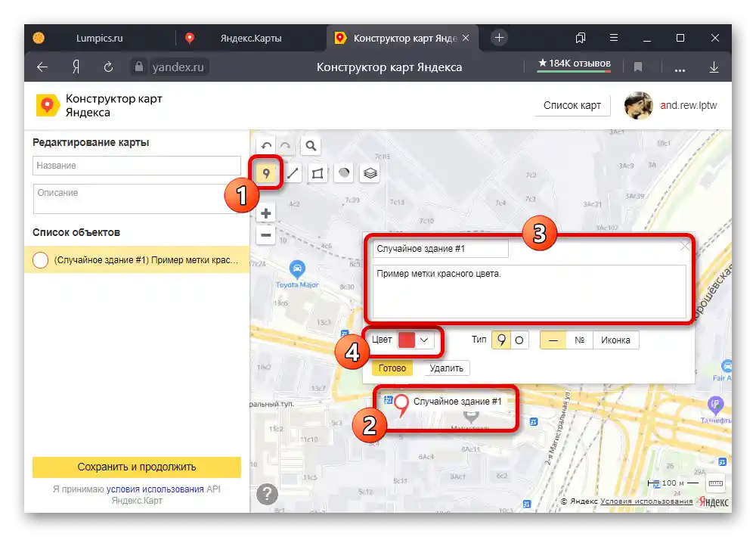
Task: Click the circle/area tool icon
Action: 343,172
